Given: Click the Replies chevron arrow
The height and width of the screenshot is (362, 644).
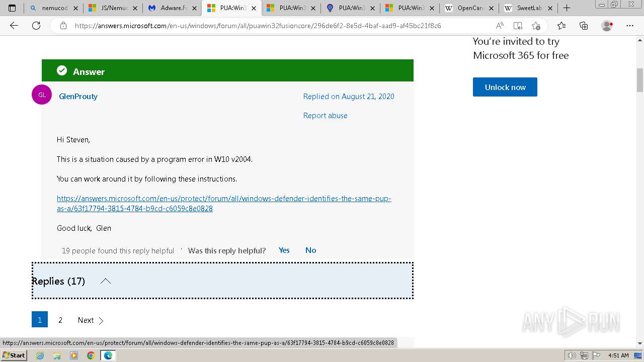Looking at the screenshot, I should pyautogui.click(x=105, y=281).
